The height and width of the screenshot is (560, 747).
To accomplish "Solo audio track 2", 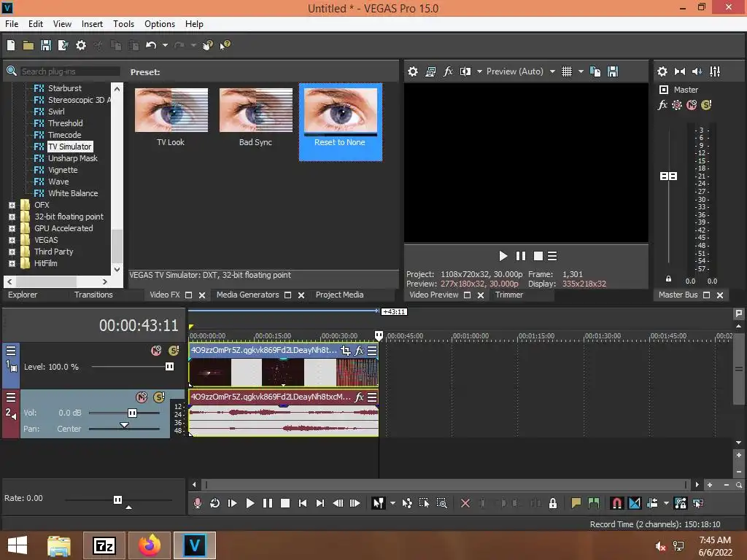I will [159, 397].
